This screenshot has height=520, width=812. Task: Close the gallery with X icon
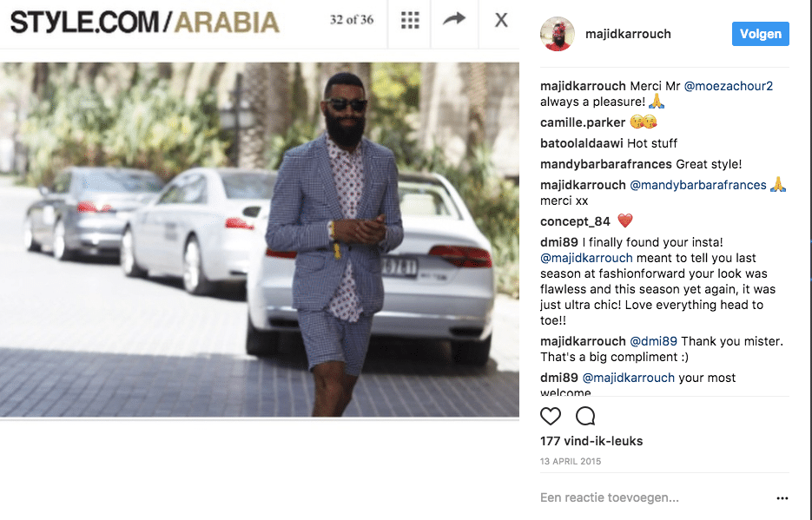pos(501,20)
